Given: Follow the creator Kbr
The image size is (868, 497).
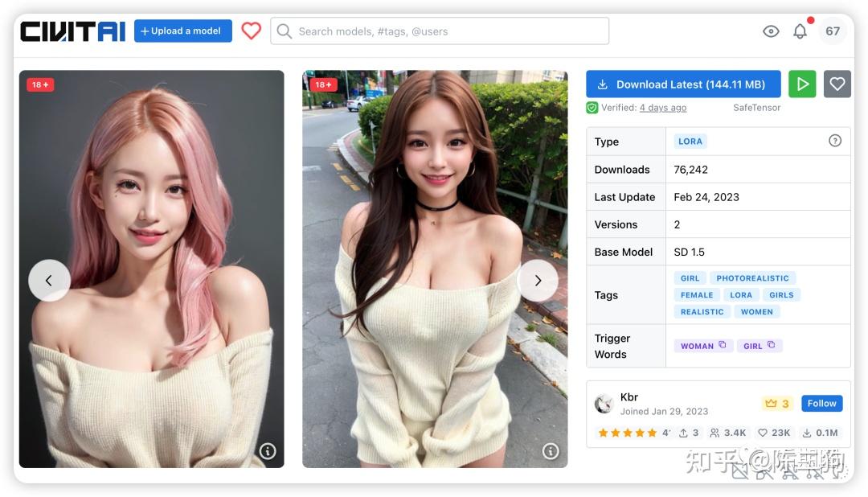Looking at the screenshot, I should 821,403.
